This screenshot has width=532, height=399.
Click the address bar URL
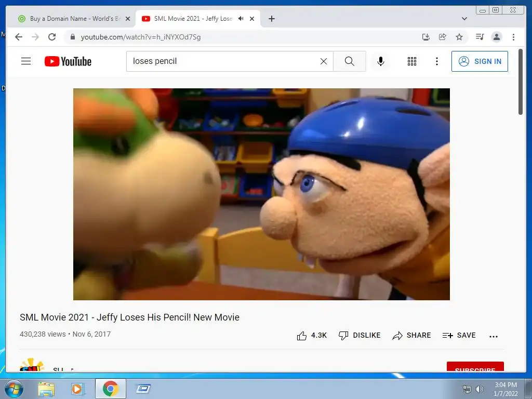click(x=141, y=37)
